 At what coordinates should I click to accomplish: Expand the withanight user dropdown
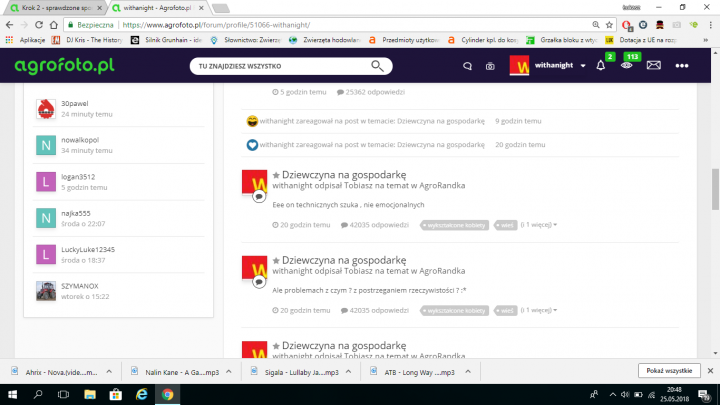(583, 66)
